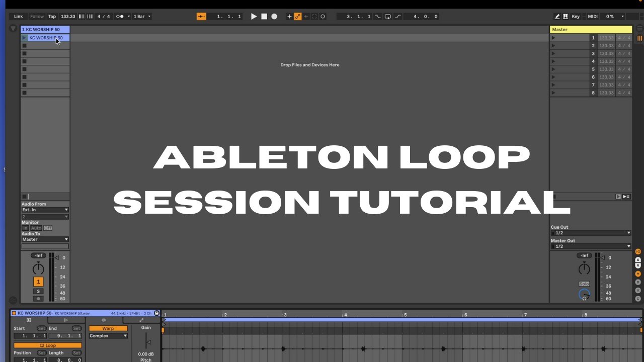Solo track 1 with the S button
This screenshot has width=644, height=362.
coord(38,292)
